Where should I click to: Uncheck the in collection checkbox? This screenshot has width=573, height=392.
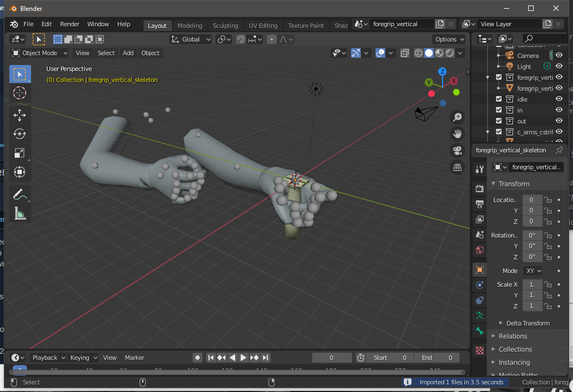(x=499, y=110)
